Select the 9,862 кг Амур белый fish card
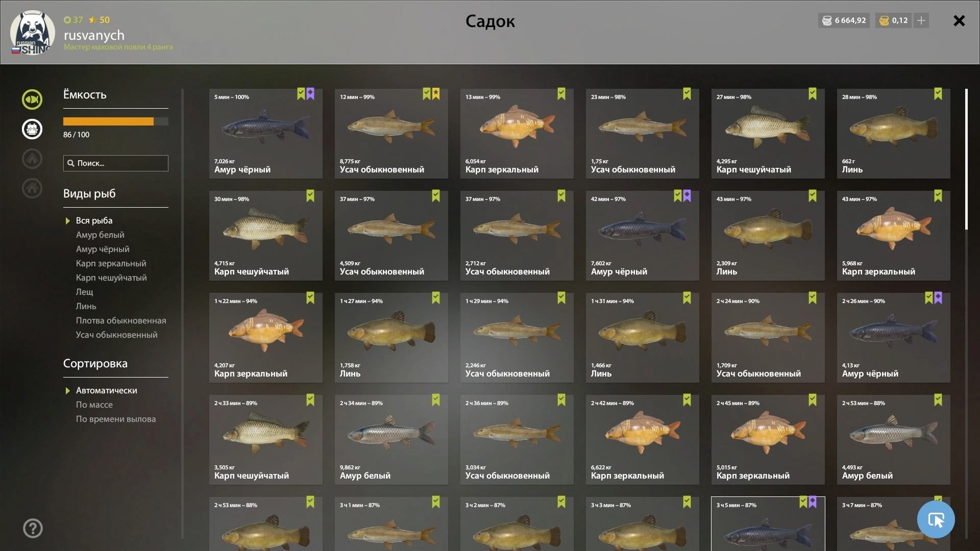 point(391,439)
